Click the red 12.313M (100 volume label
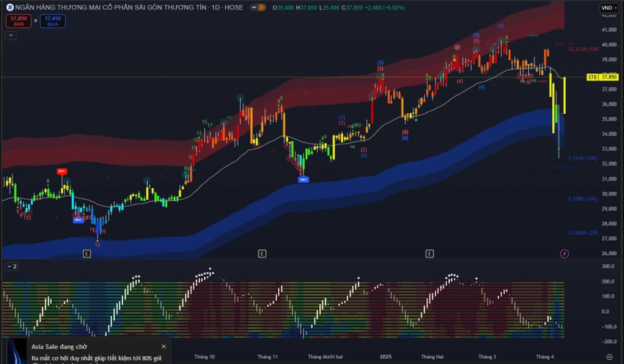 (x=582, y=49)
